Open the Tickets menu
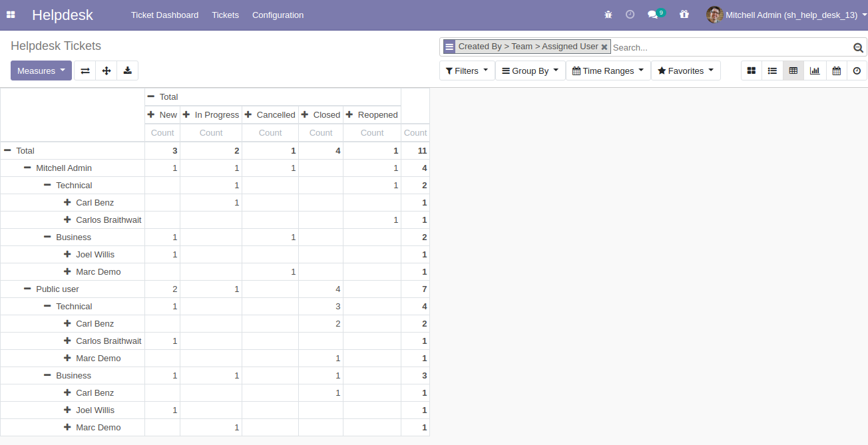 225,15
